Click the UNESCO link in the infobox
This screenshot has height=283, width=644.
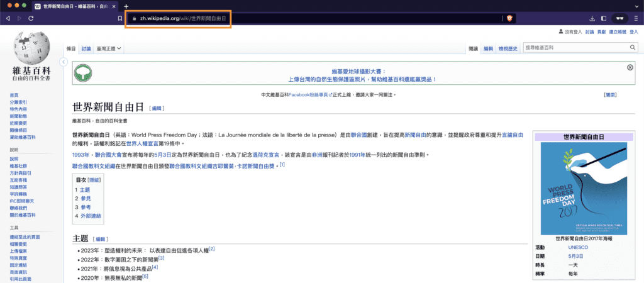tap(578, 247)
